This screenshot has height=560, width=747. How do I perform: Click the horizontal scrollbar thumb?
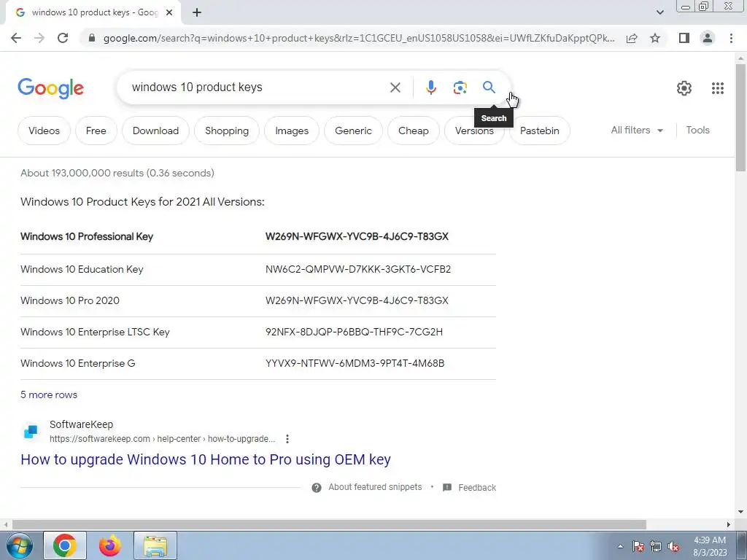329,524
